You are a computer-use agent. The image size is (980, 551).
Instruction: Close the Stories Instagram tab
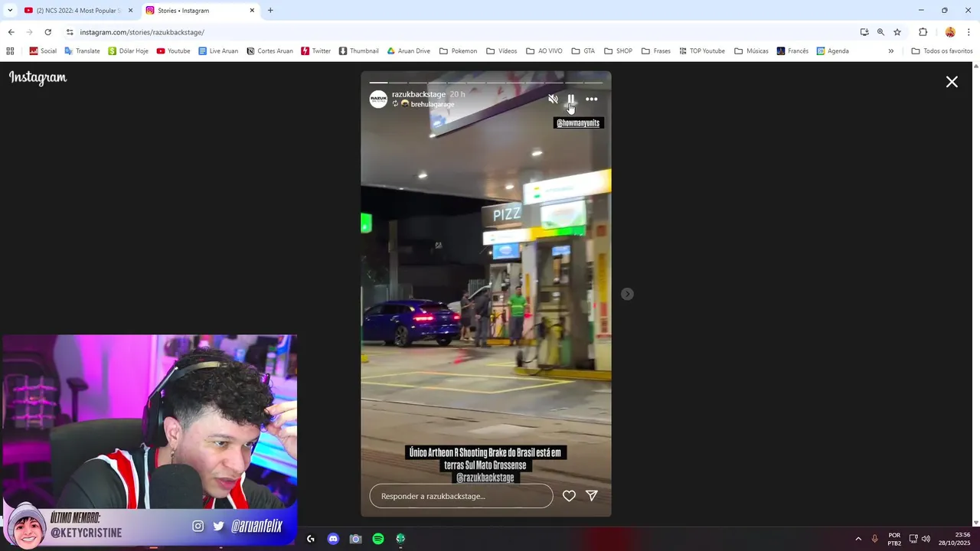pos(252,11)
